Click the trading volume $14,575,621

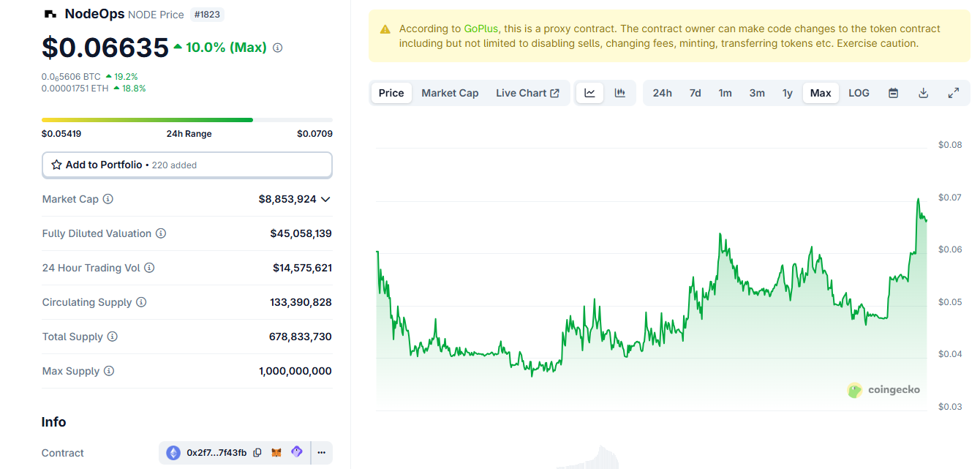coord(303,268)
